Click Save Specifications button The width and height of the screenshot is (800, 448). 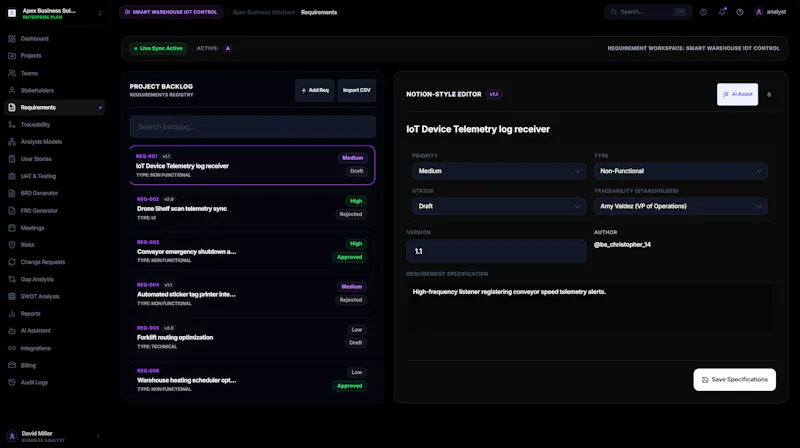pyautogui.click(x=734, y=380)
